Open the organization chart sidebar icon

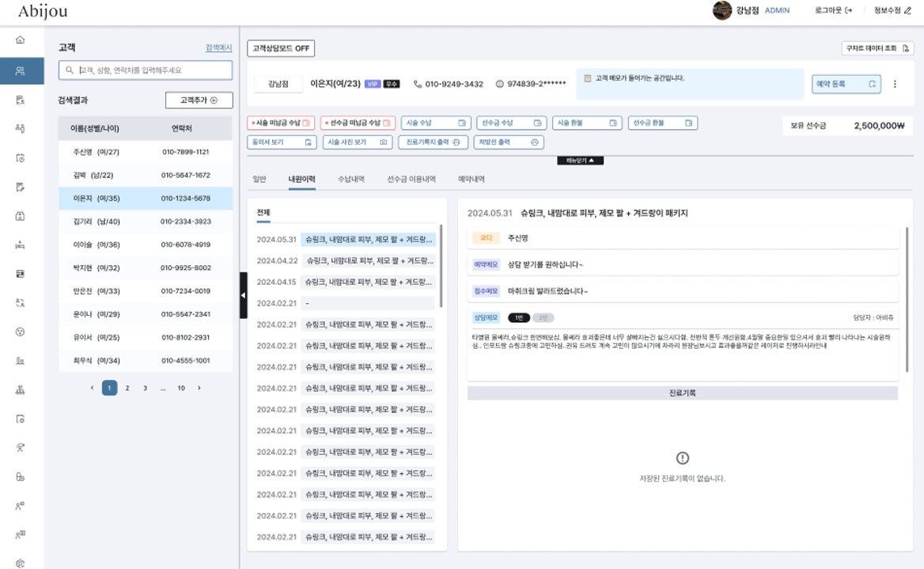pyautogui.click(x=20, y=389)
